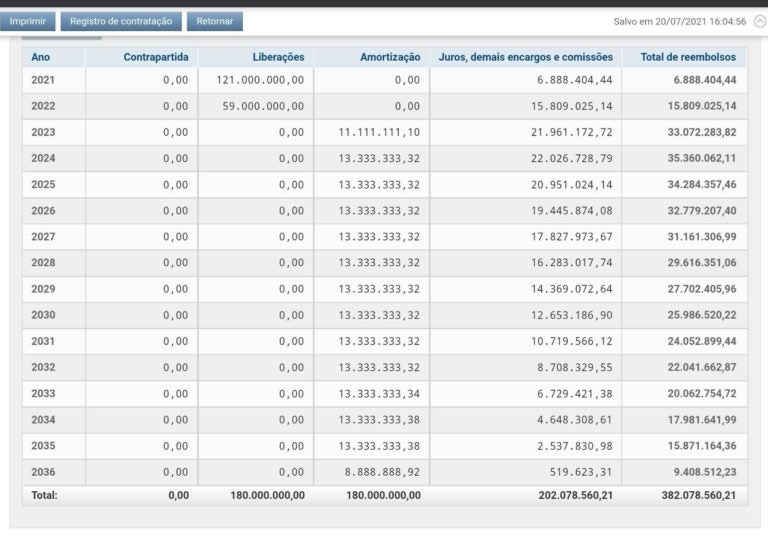Screen dimensions: 768x554
Task: Select the Salvo em 20/07/2021 timestamp
Action: coord(680,22)
